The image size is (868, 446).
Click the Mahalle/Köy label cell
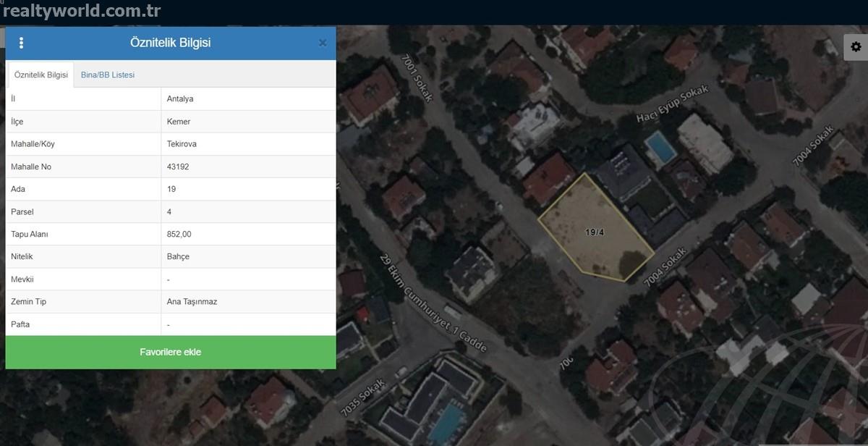point(83,144)
